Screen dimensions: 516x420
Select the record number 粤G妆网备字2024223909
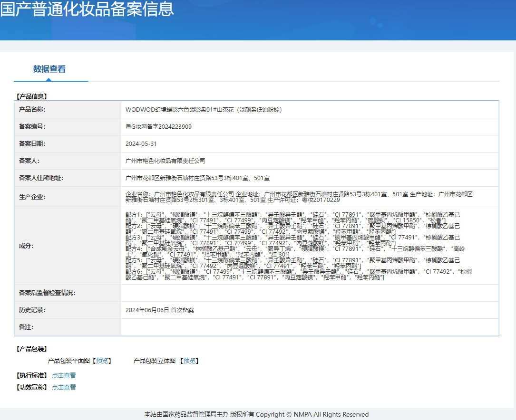pos(158,126)
